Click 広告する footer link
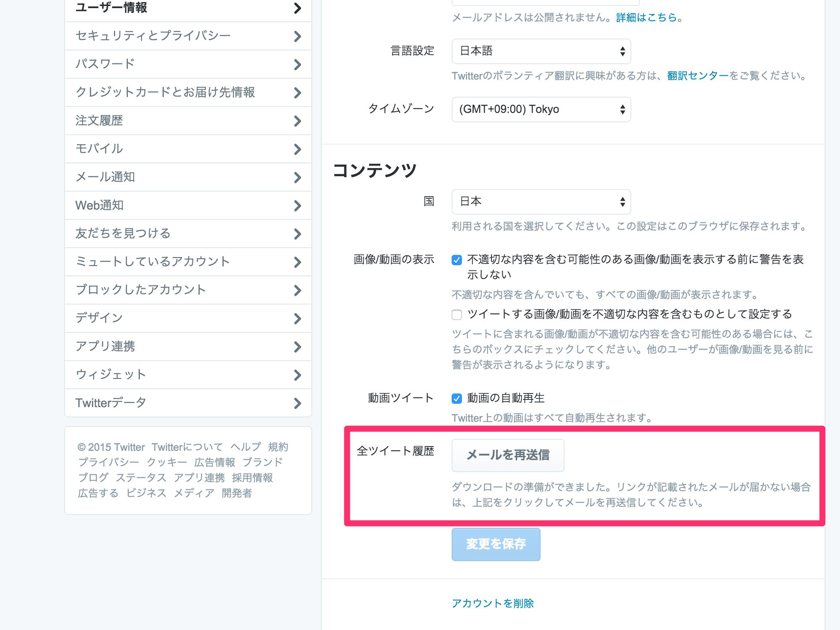This screenshot has height=630, width=840. tap(98, 493)
